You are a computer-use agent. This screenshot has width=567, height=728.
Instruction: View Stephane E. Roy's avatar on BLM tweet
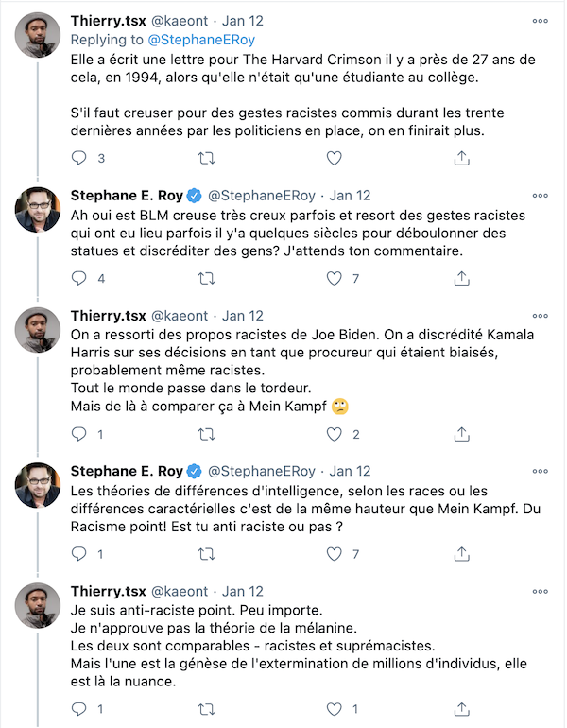38,209
